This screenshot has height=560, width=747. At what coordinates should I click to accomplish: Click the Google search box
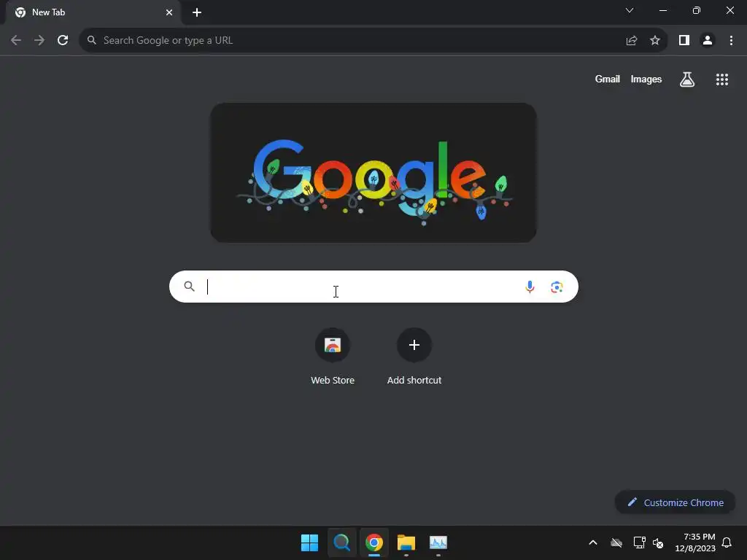(x=373, y=287)
